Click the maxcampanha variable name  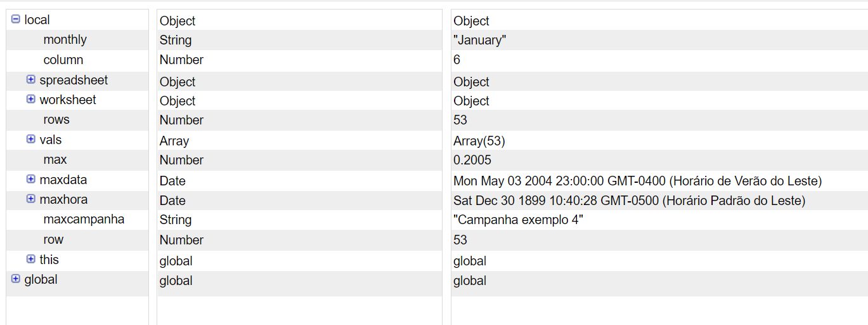[84, 220]
